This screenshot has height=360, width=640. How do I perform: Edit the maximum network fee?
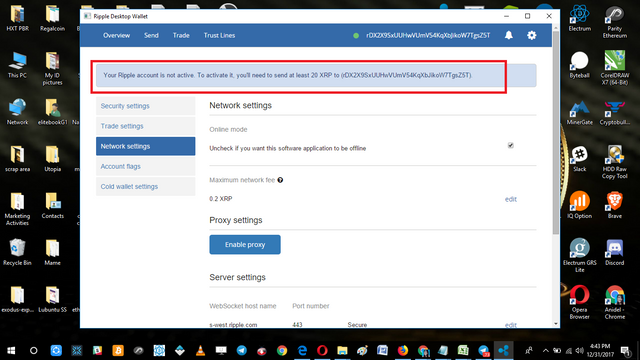[x=511, y=199]
